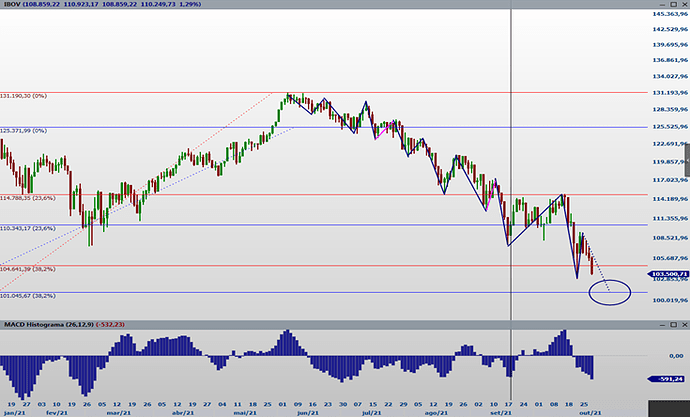This screenshot has width=690, height=417.
Task: Click the price axis label 117.023,96
Action: coord(670,180)
